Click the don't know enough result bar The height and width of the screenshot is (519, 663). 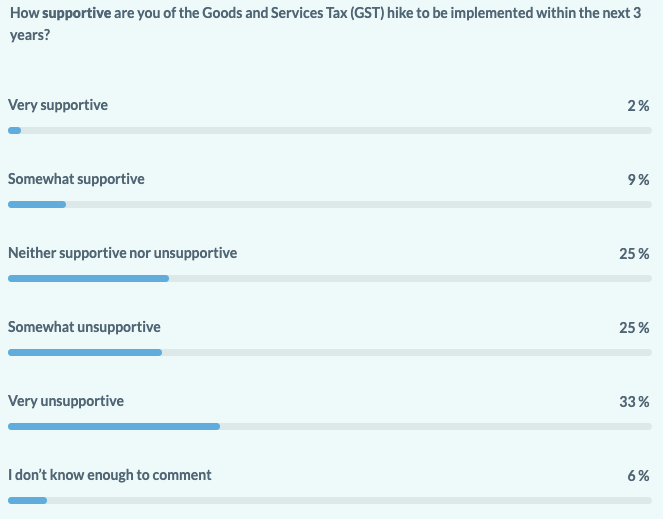click(330, 501)
